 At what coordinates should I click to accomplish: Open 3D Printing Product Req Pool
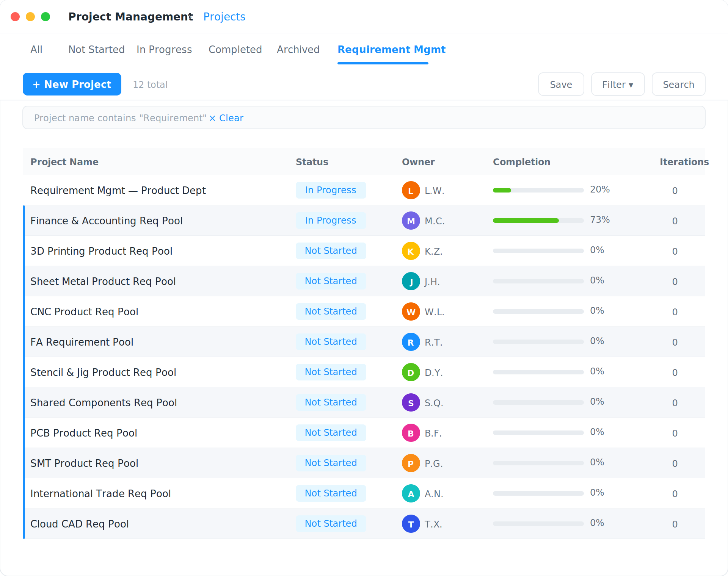101,251
